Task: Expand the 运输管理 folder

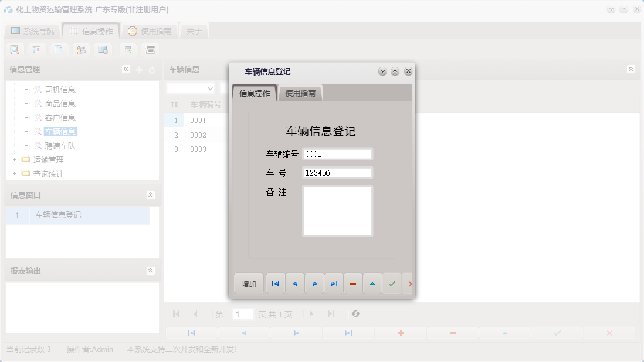Action: pos(13,159)
